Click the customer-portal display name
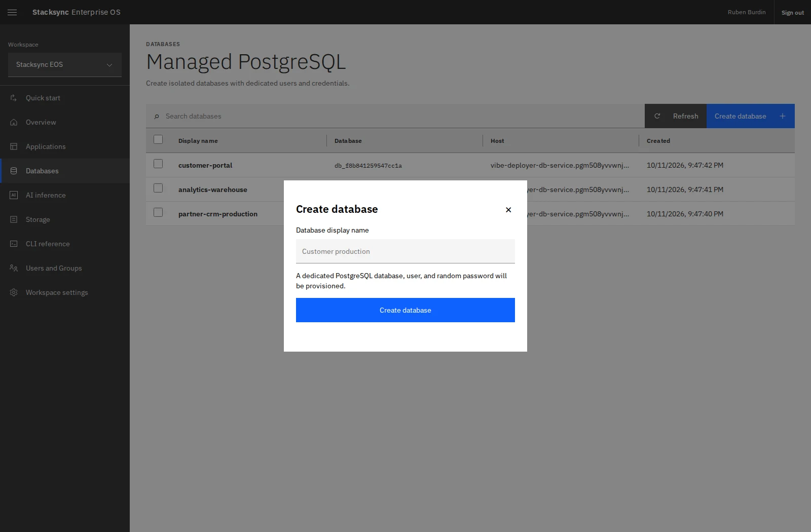 click(x=205, y=165)
